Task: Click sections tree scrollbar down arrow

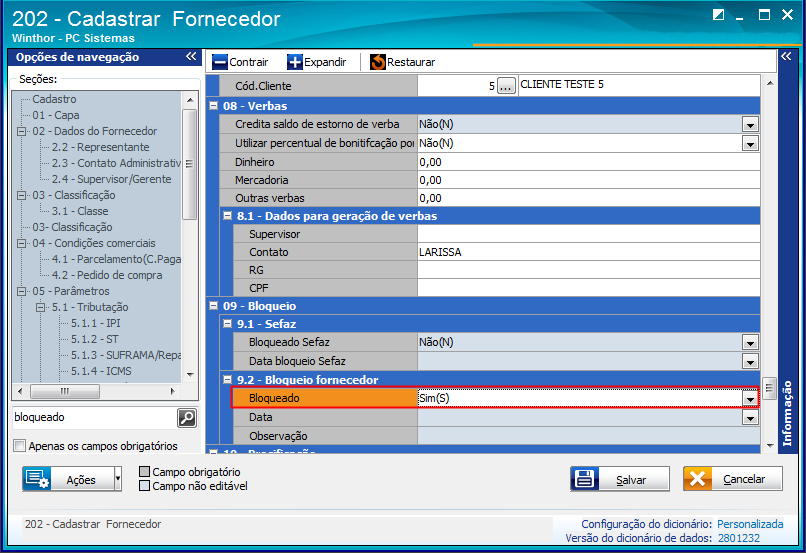Action: (x=190, y=375)
